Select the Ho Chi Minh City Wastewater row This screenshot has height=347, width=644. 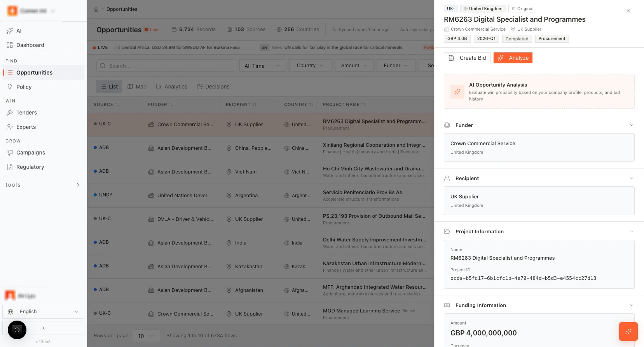coord(260,172)
